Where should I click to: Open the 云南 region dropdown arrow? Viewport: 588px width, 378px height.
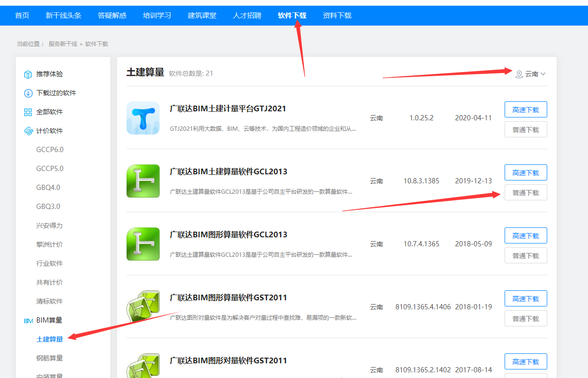(543, 74)
